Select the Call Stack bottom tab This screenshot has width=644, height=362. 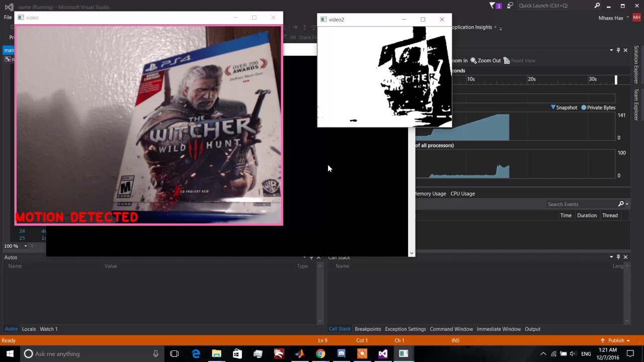click(340, 329)
